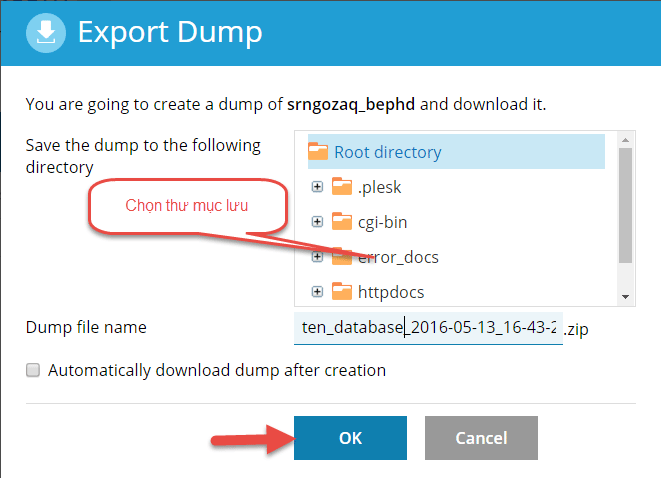The image size is (661, 478).
Task: Click the .plesk folder icon
Action: (x=343, y=187)
